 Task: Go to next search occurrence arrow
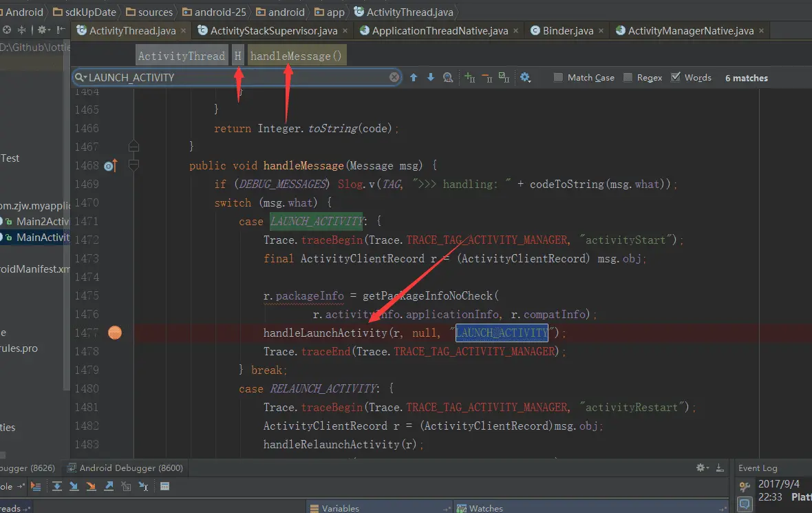coord(430,77)
